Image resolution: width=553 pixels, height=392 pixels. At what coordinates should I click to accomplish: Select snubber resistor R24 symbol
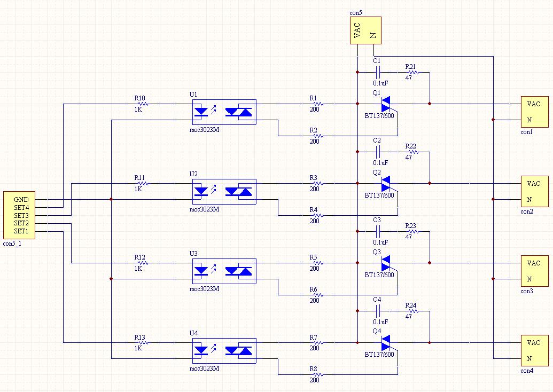413,311
